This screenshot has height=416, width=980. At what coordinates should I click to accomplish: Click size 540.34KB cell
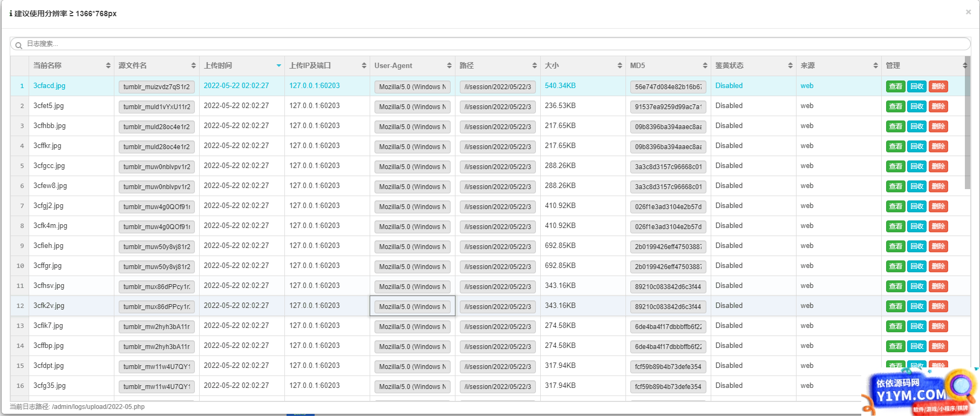coord(560,86)
